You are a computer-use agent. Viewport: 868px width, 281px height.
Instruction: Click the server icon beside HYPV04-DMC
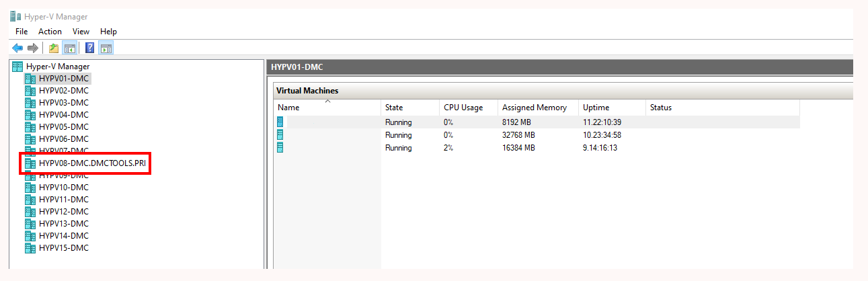30,115
